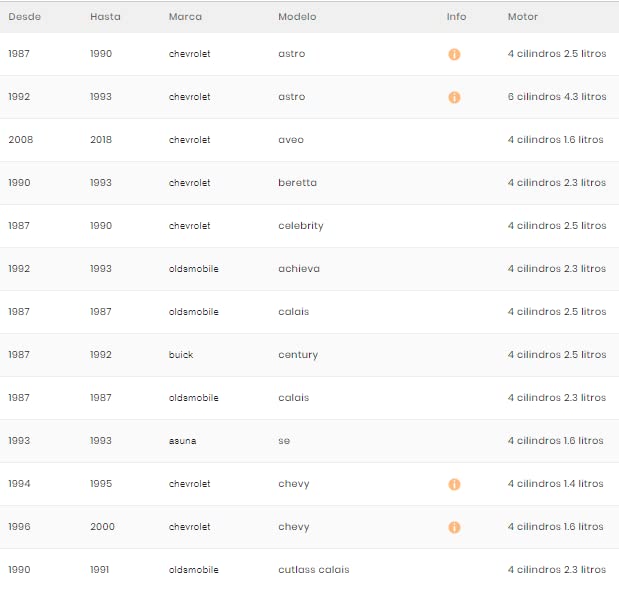The width and height of the screenshot is (619, 589).
Task: Click the Info column header
Action: point(456,17)
